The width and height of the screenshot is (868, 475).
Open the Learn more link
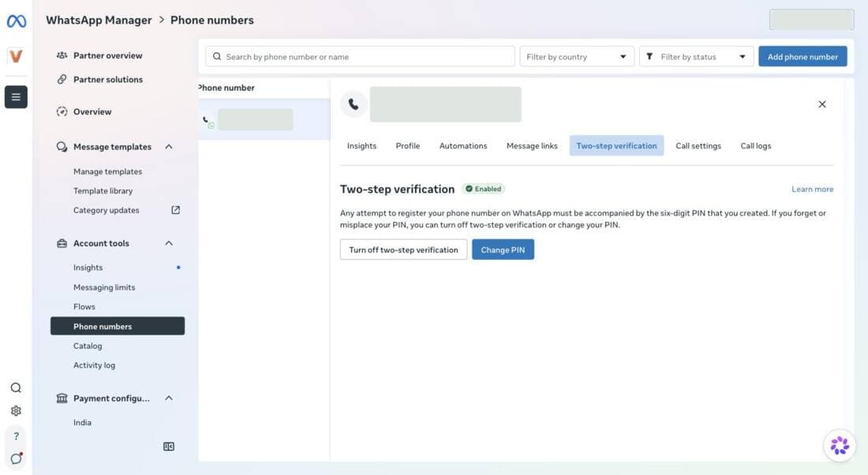[812, 189]
